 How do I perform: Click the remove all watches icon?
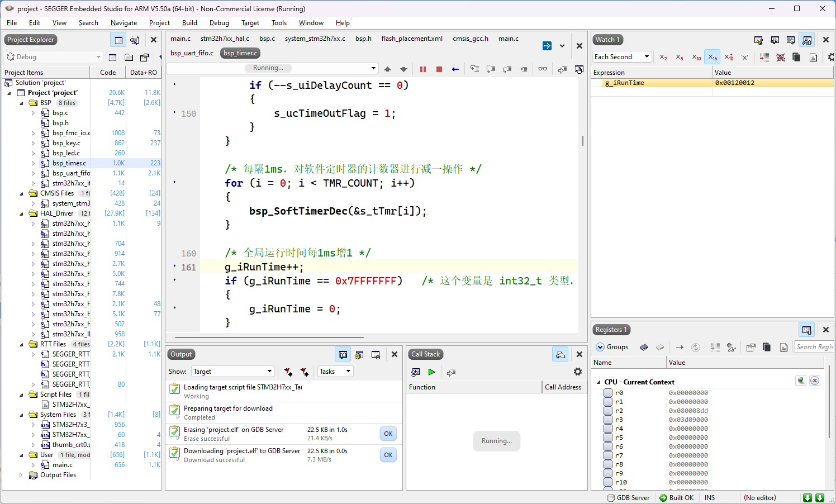click(781, 57)
